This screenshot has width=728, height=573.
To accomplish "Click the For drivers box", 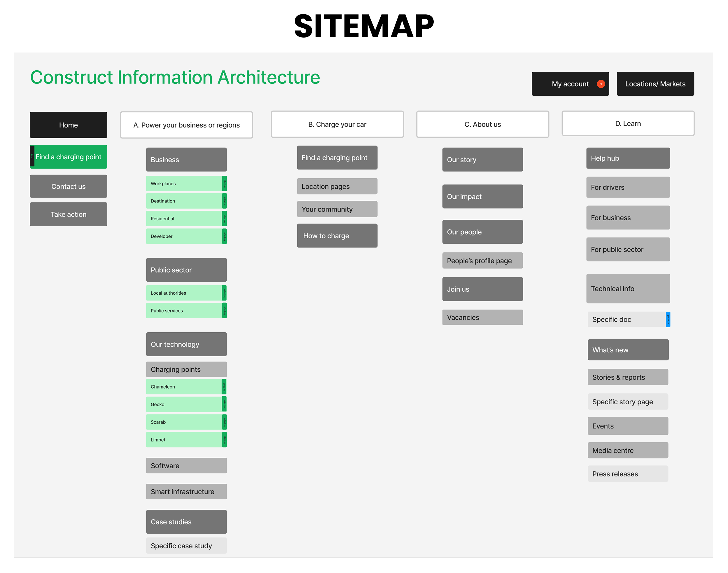I will point(628,187).
